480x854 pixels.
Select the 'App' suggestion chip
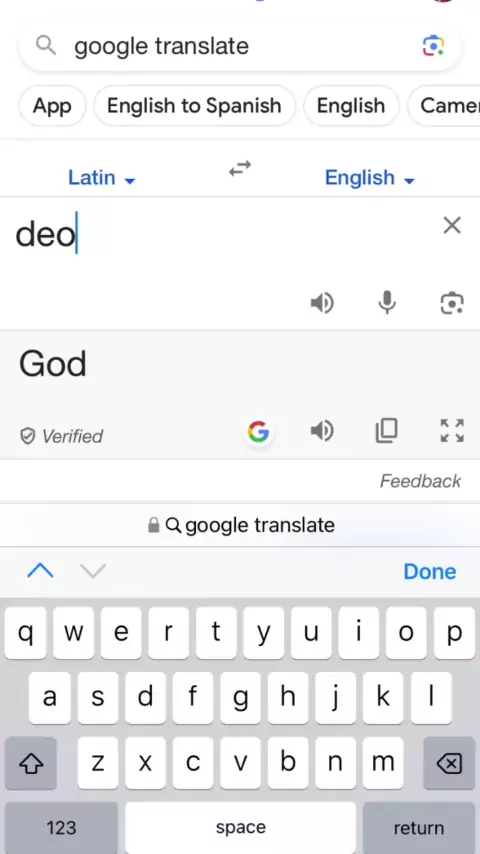click(52, 106)
